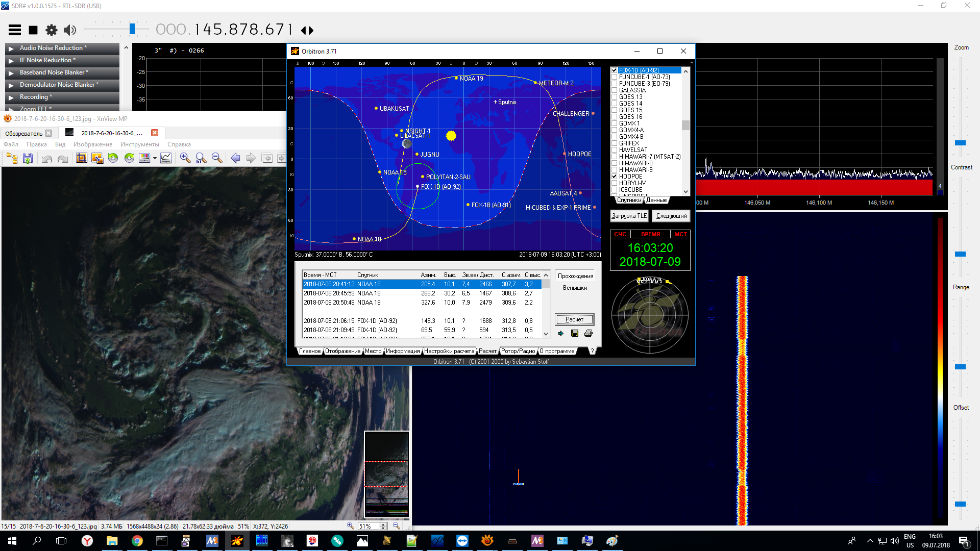Uncheck the HOOPOE satellite checkbox
980x551 pixels.
pos(615,177)
